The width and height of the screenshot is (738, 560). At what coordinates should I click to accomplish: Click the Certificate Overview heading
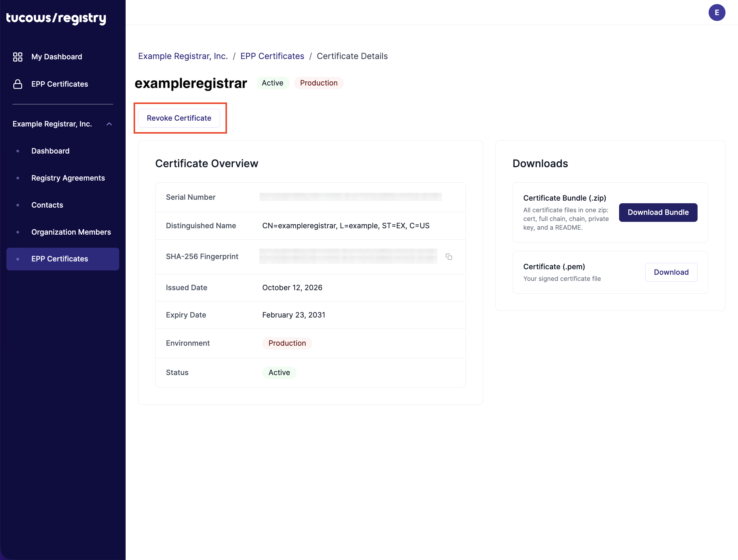pos(206,163)
